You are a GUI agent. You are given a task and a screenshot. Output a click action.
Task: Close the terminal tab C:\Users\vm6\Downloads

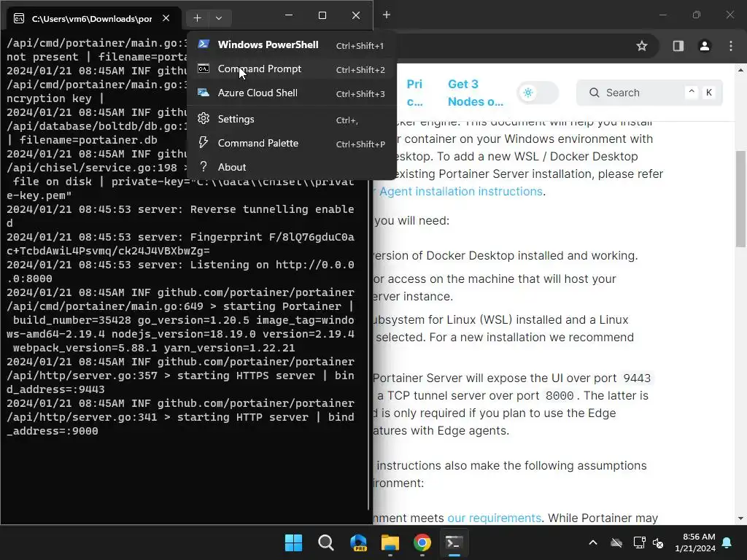click(x=166, y=18)
